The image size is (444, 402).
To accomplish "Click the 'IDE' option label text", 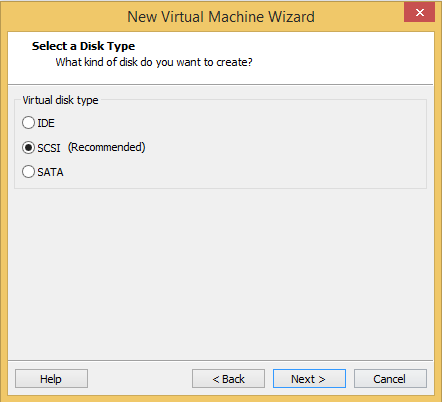I will (x=46, y=123).
